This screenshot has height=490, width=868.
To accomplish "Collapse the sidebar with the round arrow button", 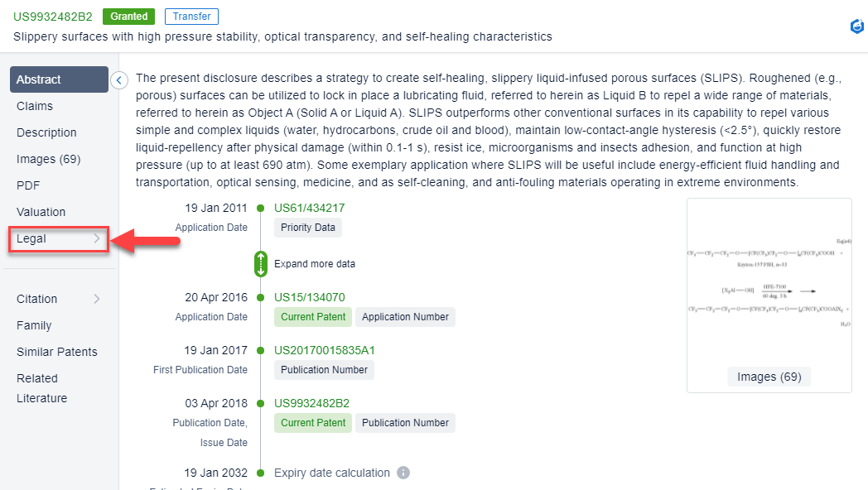I will point(119,80).
